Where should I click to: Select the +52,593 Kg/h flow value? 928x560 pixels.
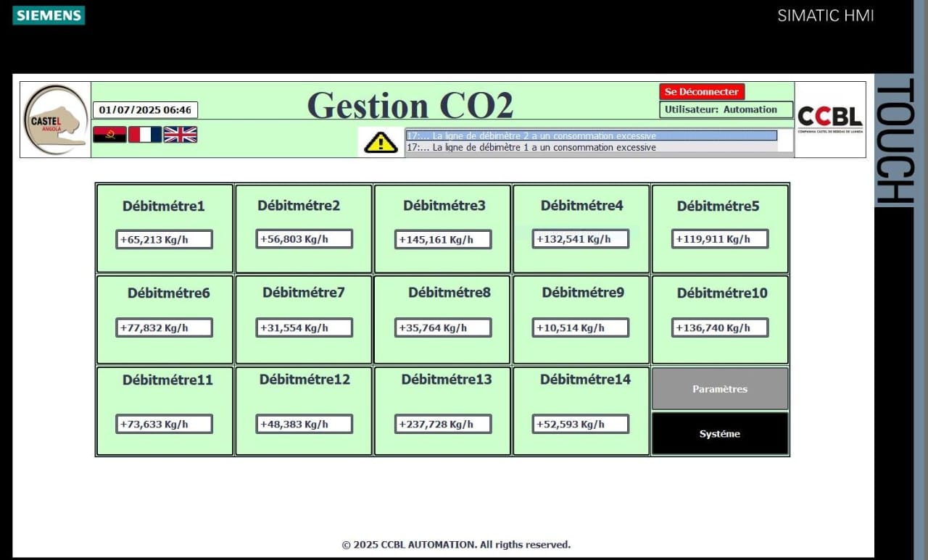click(581, 424)
